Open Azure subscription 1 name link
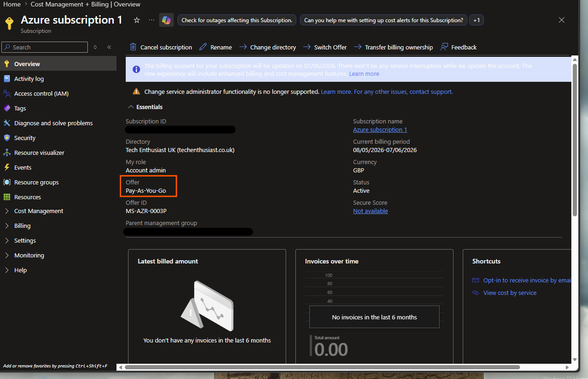The width and height of the screenshot is (588, 379). [380, 130]
